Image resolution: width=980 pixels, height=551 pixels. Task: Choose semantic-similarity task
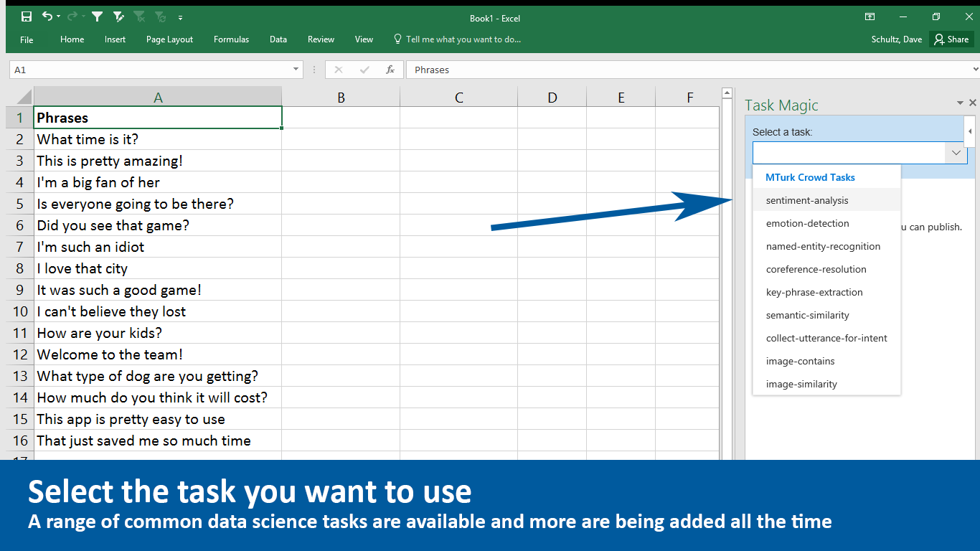(x=826, y=315)
